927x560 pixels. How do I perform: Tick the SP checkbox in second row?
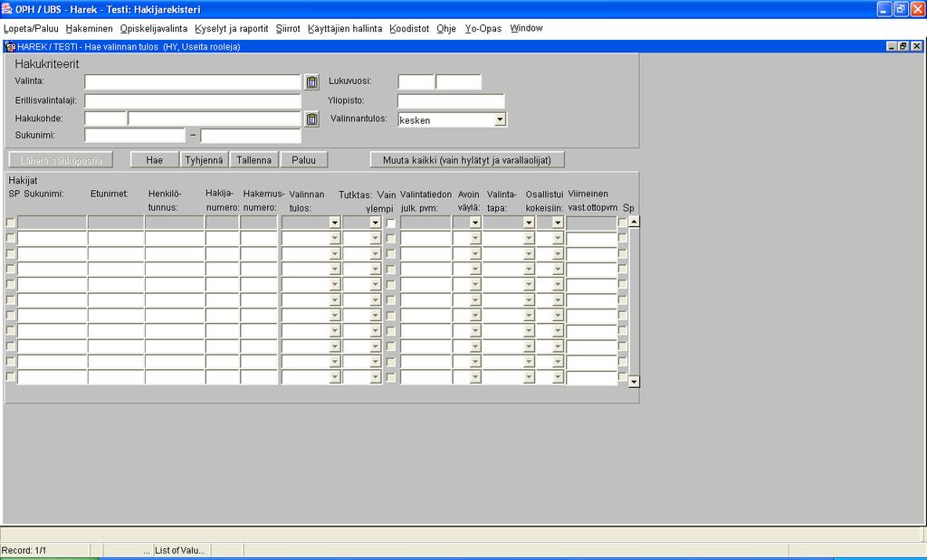tap(11, 238)
